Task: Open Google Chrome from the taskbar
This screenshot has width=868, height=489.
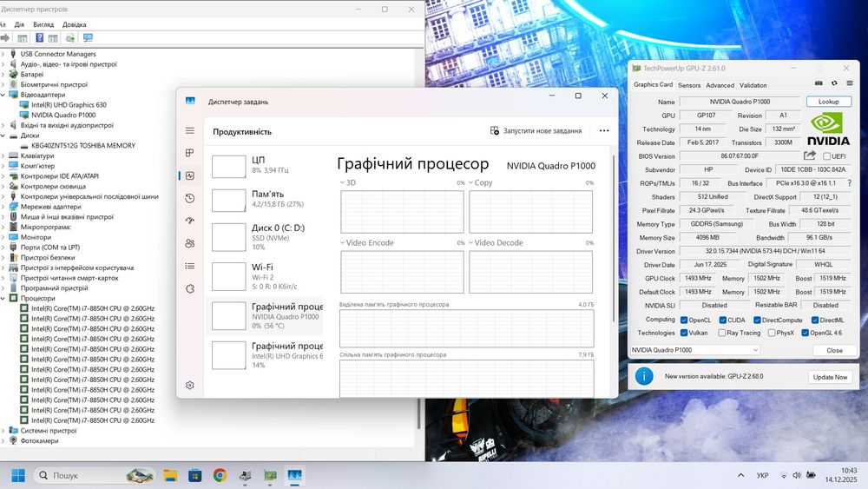Action: [x=220, y=475]
